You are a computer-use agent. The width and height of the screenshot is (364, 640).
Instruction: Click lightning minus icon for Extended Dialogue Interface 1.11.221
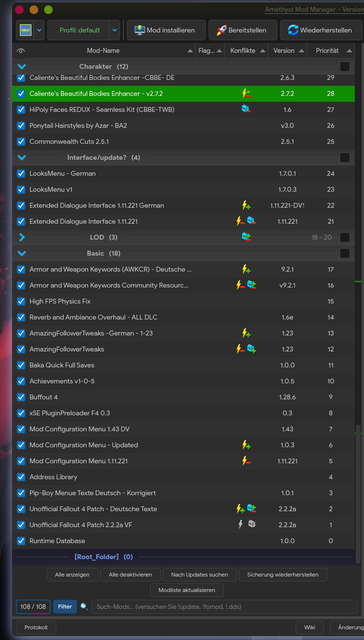coord(240,221)
